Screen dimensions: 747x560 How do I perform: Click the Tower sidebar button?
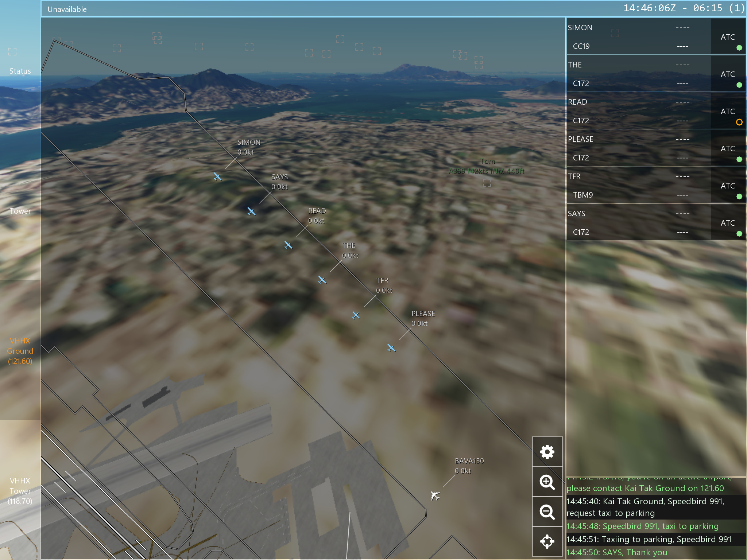(20, 211)
